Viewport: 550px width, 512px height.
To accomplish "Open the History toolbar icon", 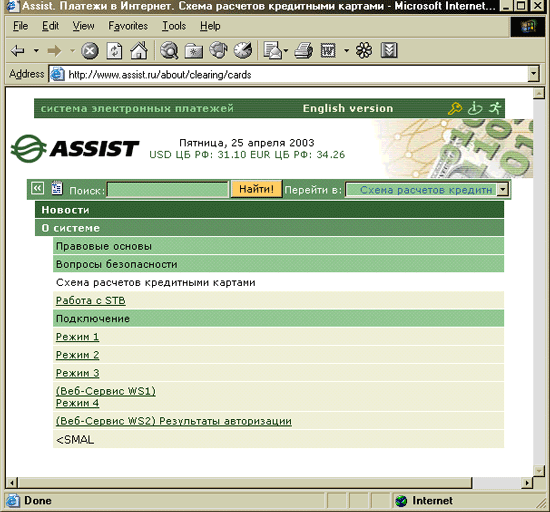I will pyautogui.click(x=243, y=51).
